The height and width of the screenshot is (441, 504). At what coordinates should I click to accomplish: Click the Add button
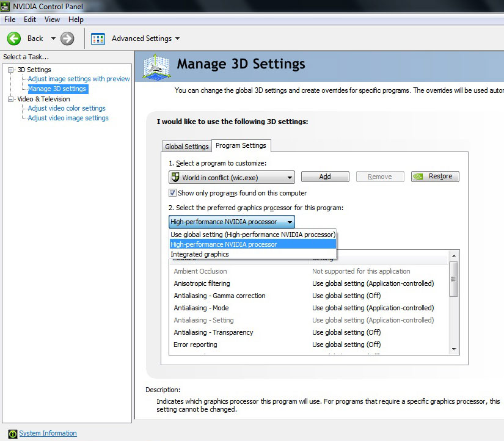click(325, 177)
